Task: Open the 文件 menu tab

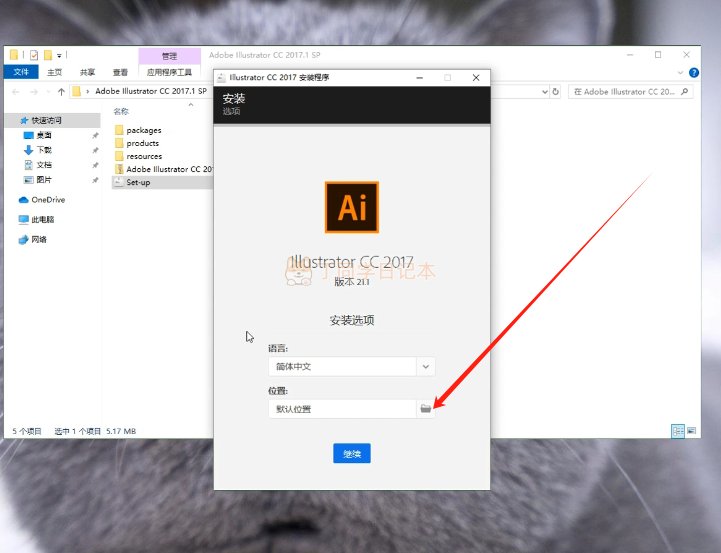Action: pos(21,72)
